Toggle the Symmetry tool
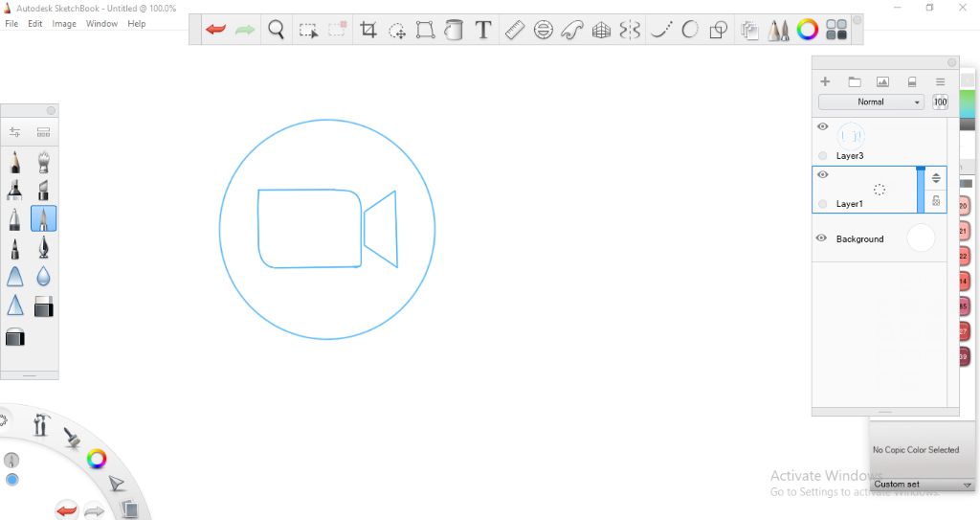The width and height of the screenshot is (980, 520). [630, 30]
